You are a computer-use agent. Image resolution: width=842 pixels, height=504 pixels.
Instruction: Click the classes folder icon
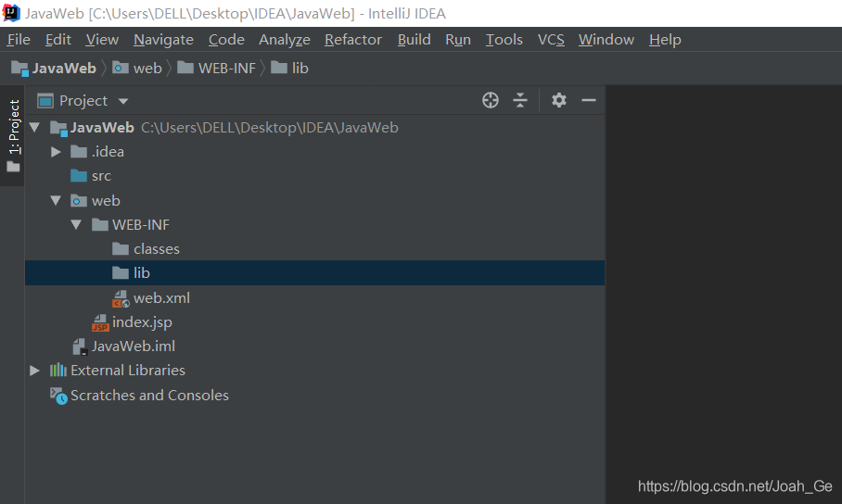pyautogui.click(x=121, y=249)
